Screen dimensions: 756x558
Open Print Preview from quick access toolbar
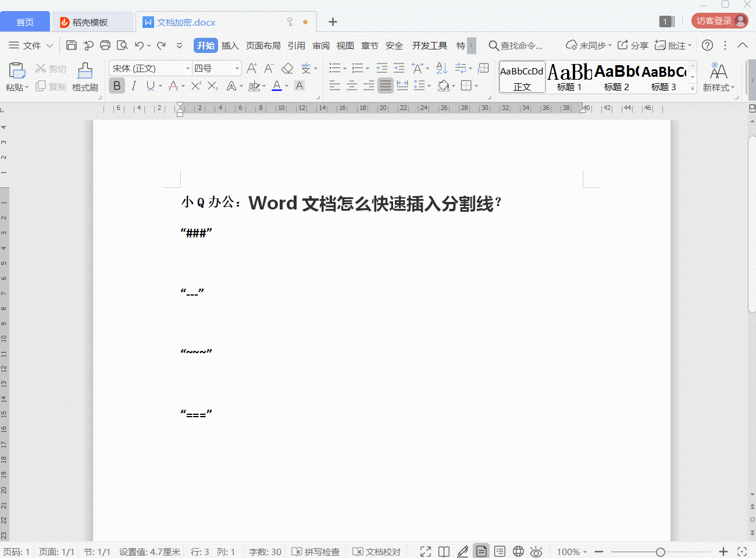[122, 45]
